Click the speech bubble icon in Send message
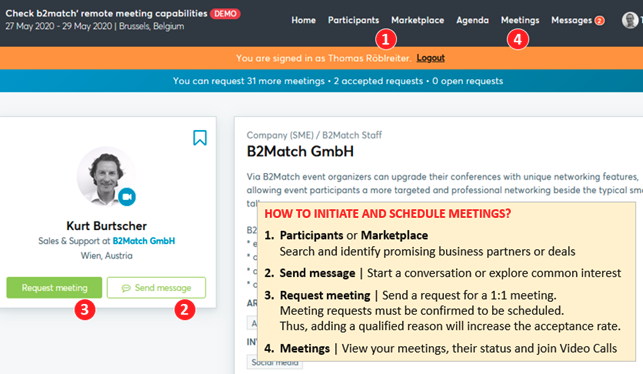The image size is (643, 374). (x=126, y=288)
